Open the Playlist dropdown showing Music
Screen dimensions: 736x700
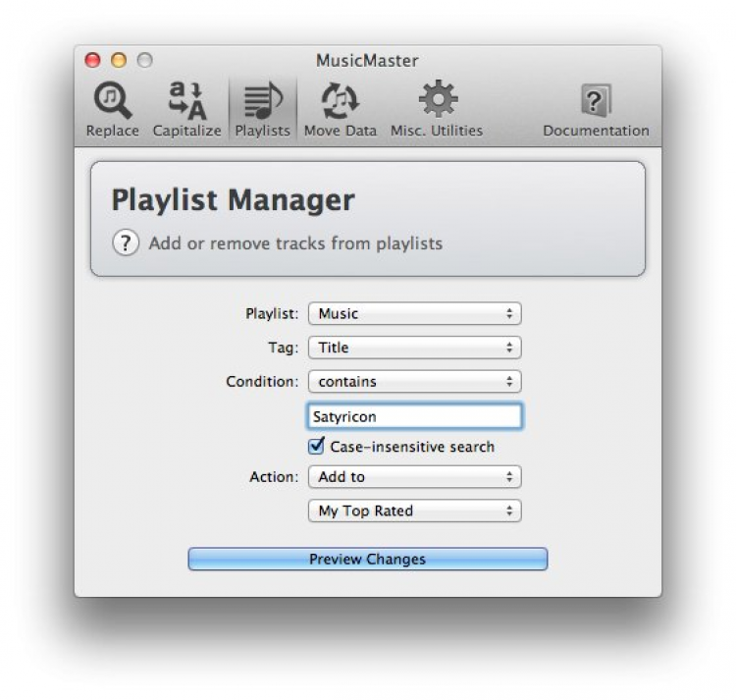click(414, 313)
